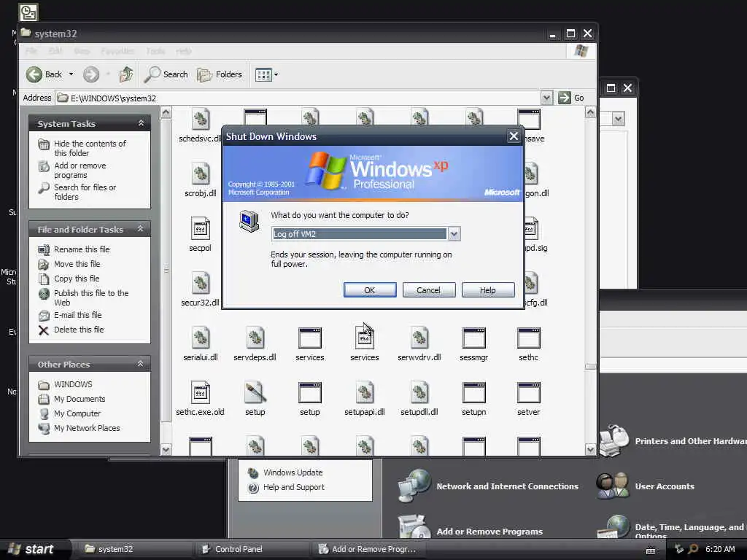
Task: Select the schedsvc.dll file icon
Action: [201, 119]
